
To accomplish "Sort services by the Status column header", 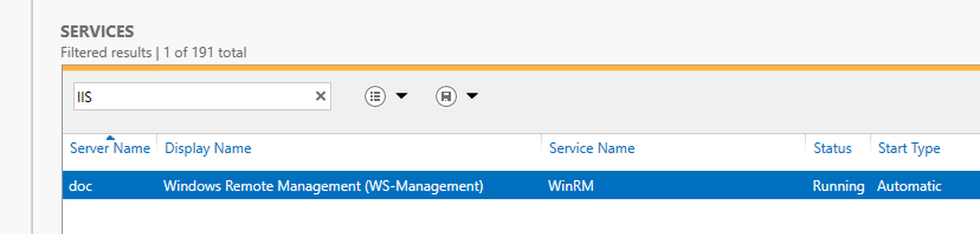I will coord(832,148).
